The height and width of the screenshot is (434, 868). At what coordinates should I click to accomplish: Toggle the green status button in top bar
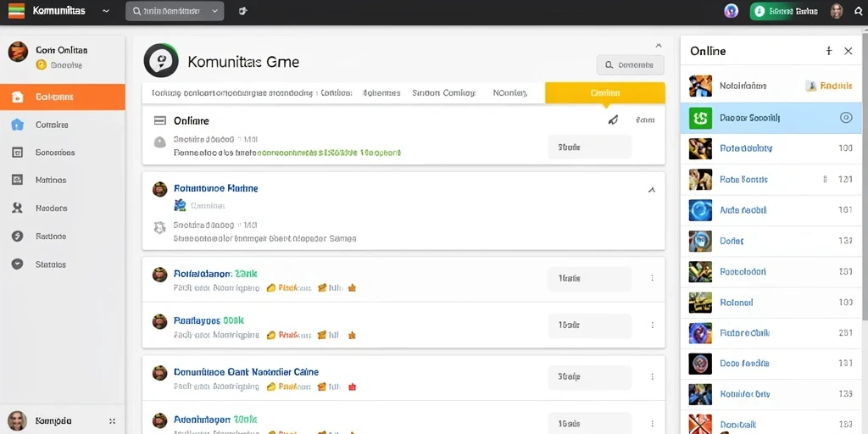tap(786, 11)
